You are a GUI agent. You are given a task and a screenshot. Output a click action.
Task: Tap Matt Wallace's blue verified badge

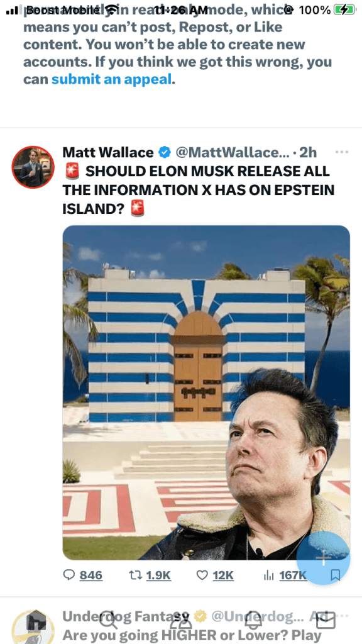coord(165,153)
